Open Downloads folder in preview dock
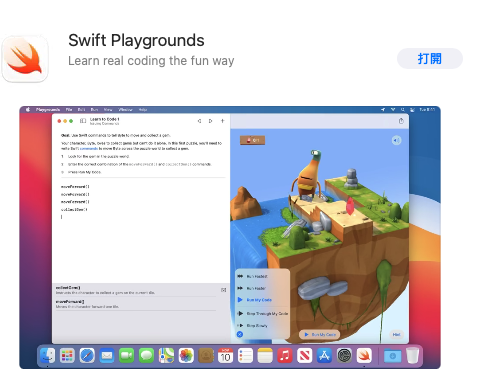477x386 pixels. point(392,356)
